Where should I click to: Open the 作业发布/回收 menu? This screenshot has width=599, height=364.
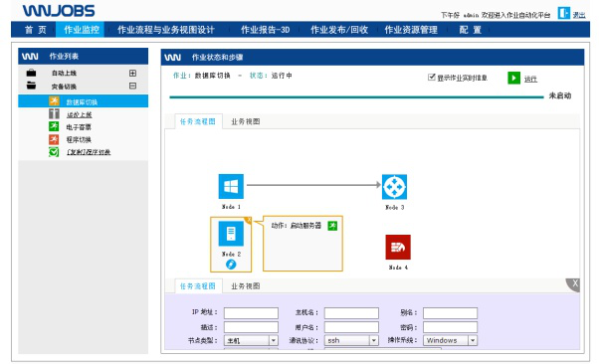(x=339, y=30)
